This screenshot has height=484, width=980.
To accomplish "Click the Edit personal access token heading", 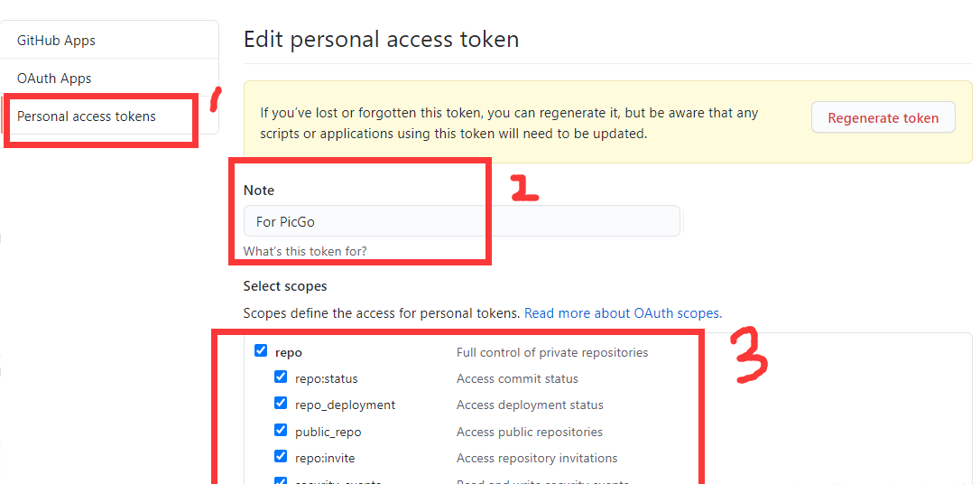I will tap(381, 40).
